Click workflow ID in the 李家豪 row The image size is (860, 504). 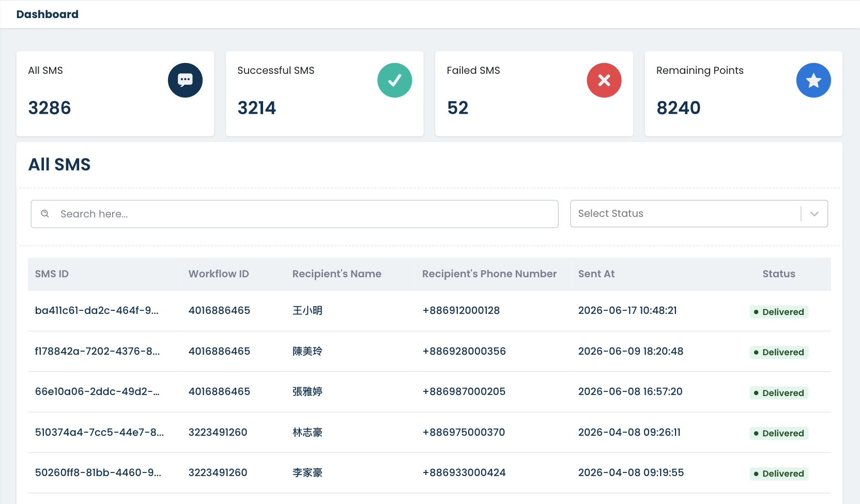(218, 473)
